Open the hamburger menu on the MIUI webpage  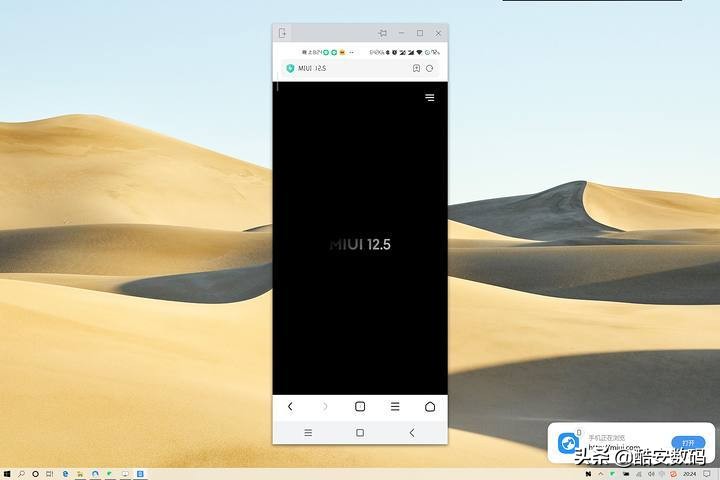click(x=430, y=97)
